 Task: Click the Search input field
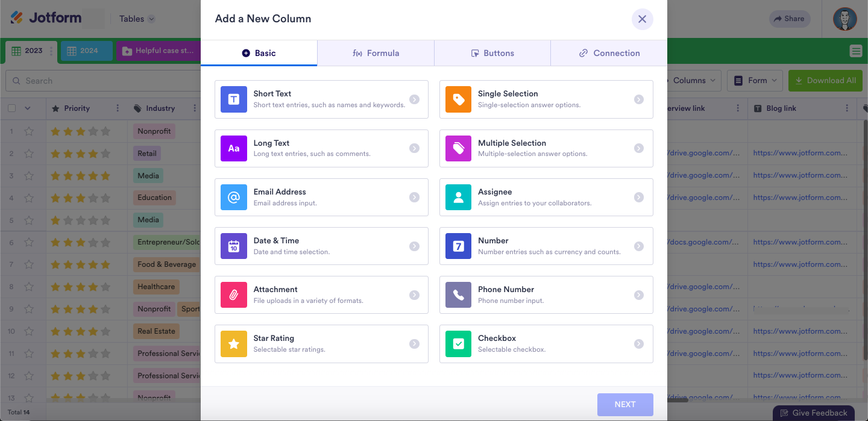point(102,81)
